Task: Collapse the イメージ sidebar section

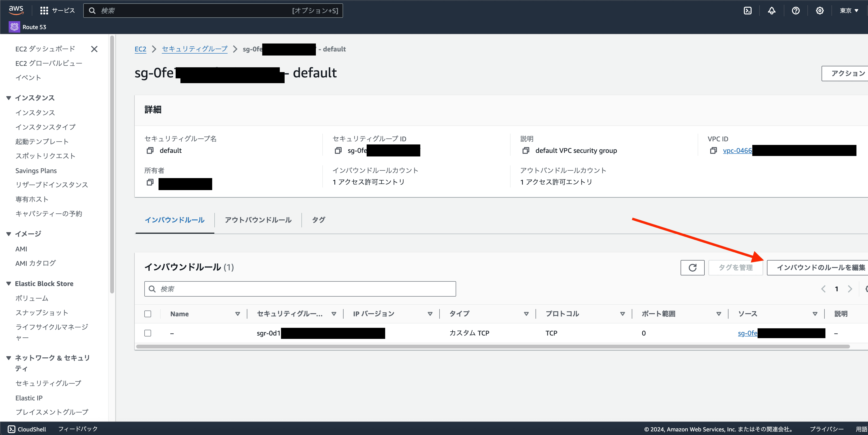Action: [9, 234]
